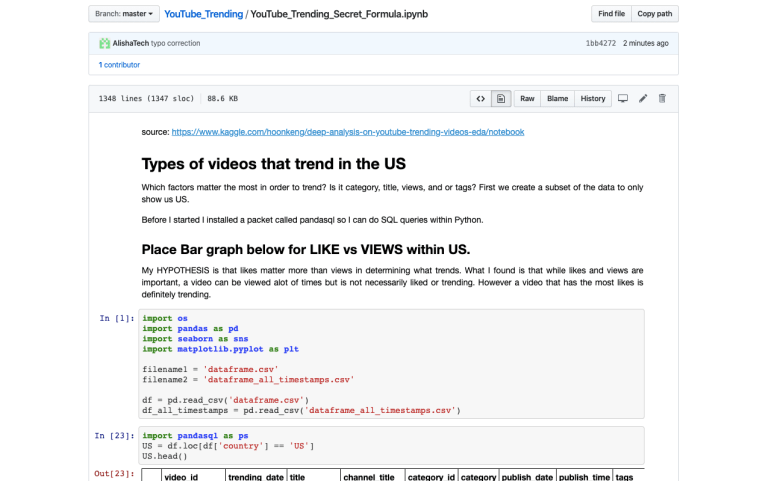Viewport: 774px width, 481px height.
Task: Click the trending_date column header
Action: (256, 477)
